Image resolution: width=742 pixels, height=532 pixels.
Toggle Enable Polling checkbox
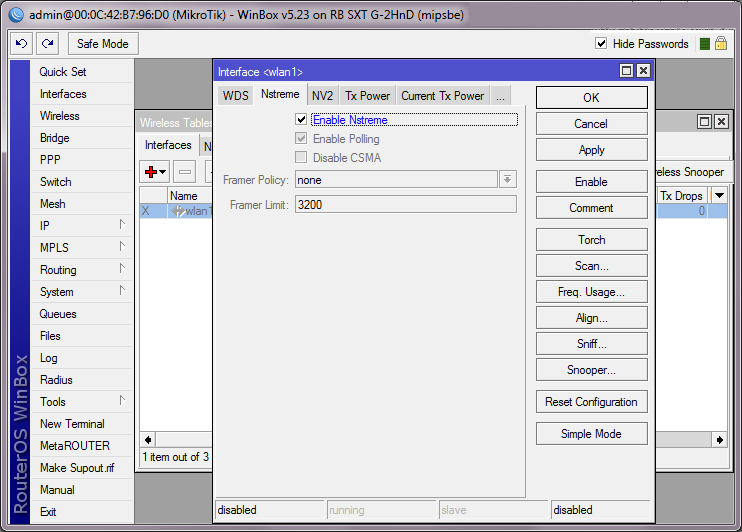[301, 138]
